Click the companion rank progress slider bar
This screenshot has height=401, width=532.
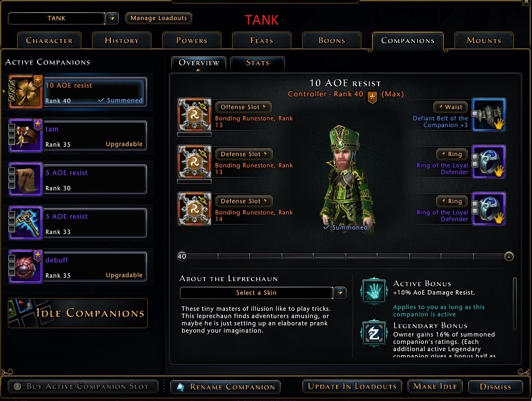[x=346, y=257]
